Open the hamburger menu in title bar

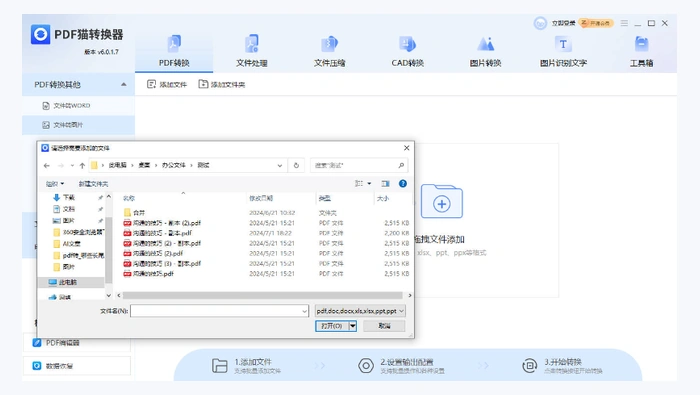(624, 23)
